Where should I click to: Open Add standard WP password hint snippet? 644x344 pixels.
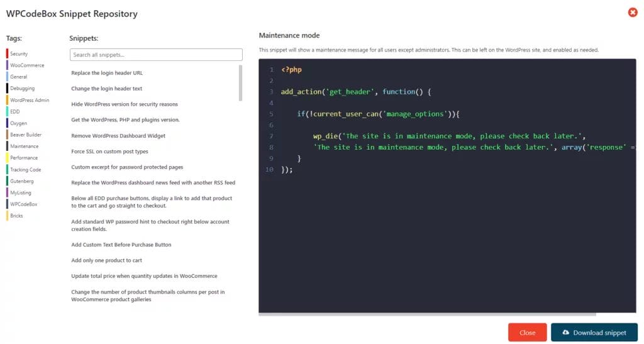coord(150,225)
